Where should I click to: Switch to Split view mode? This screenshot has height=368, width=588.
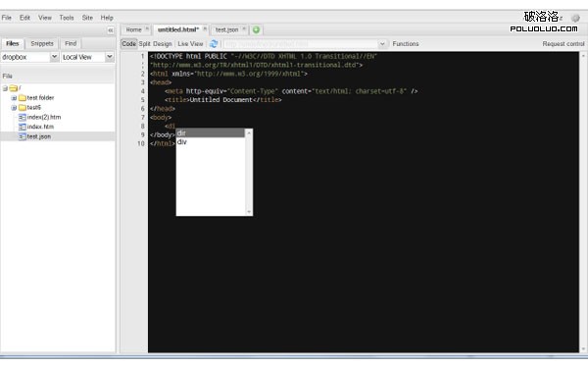[x=144, y=44]
